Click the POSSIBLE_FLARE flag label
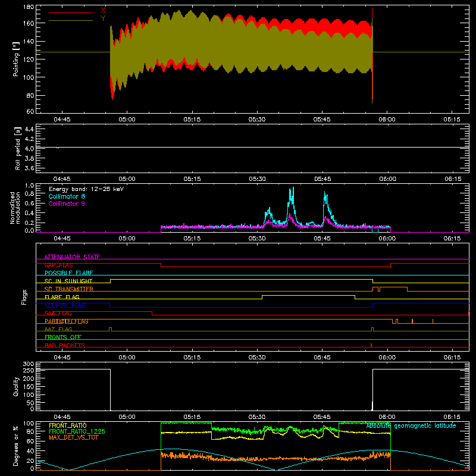The width and height of the screenshot is (476, 476). point(68,273)
